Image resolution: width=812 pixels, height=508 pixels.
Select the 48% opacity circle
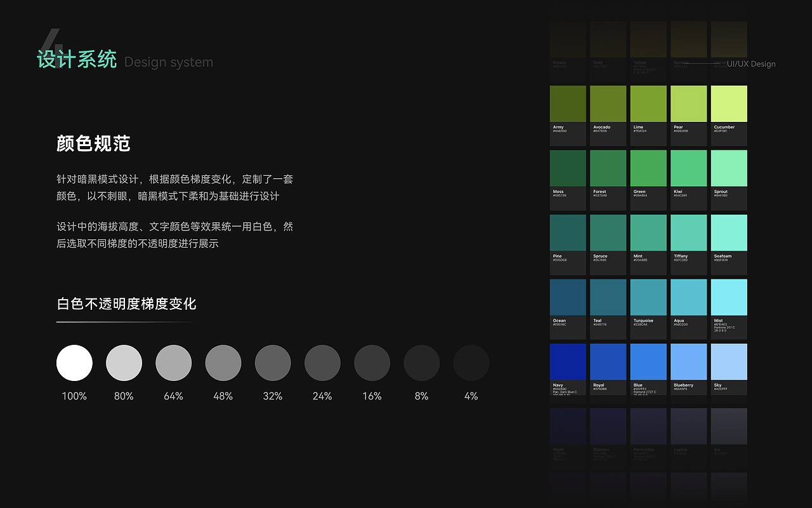click(x=223, y=363)
